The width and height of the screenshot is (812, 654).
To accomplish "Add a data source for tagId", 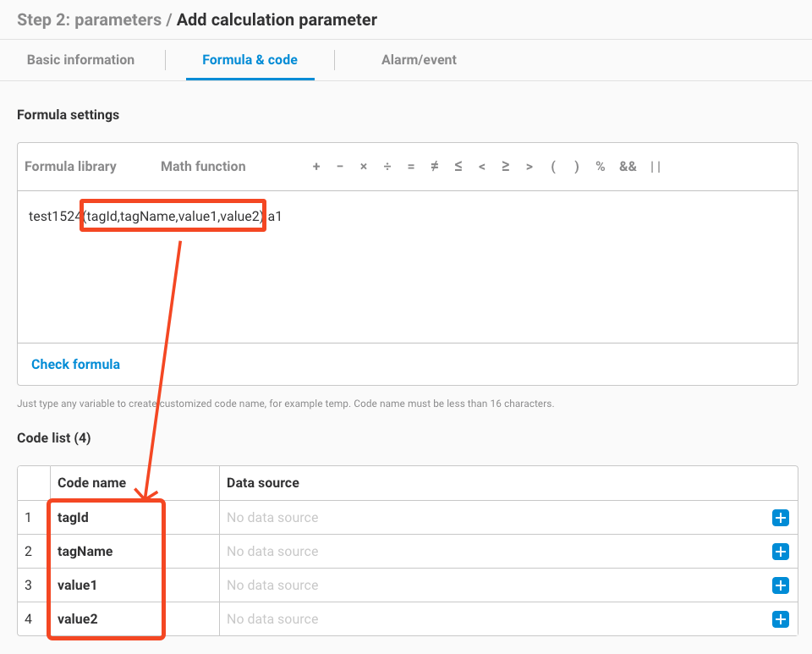I will [x=780, y=518].
